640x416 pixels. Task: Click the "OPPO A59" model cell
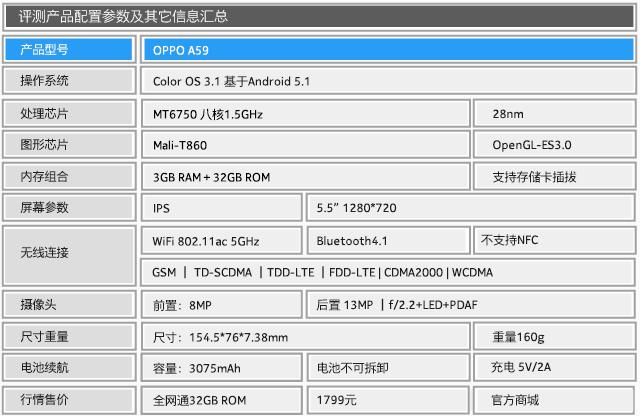coord(388,49)
